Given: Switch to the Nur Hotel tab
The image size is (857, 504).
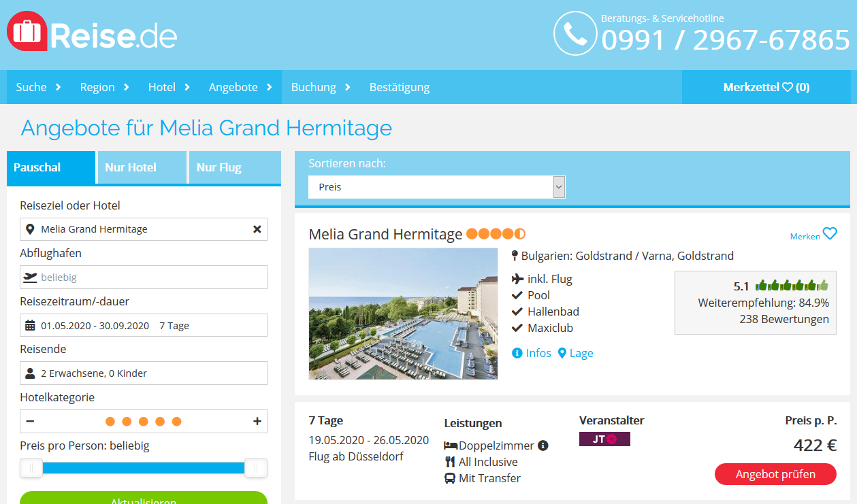Looking at the screenshot, I should (x=142, y=167).
